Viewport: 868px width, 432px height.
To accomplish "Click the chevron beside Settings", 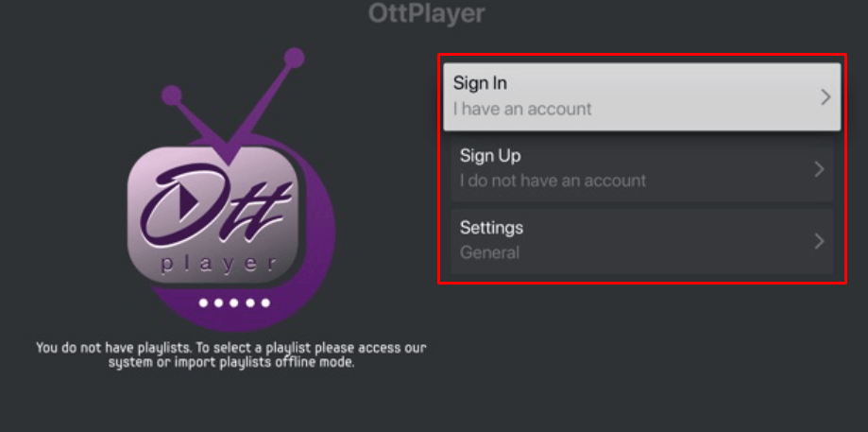I will point(819,241).
